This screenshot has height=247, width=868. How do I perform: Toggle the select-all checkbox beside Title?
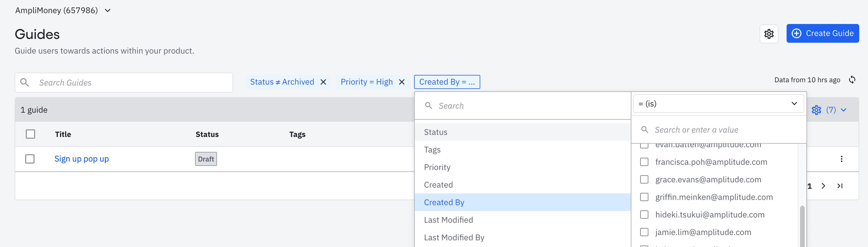click(x=30, y=134)
